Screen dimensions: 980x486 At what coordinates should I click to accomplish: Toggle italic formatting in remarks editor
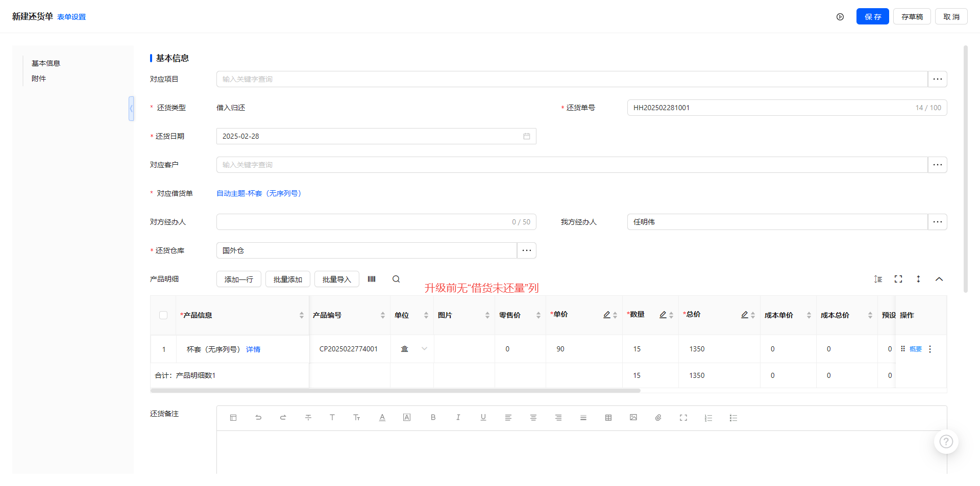[458, 418]
